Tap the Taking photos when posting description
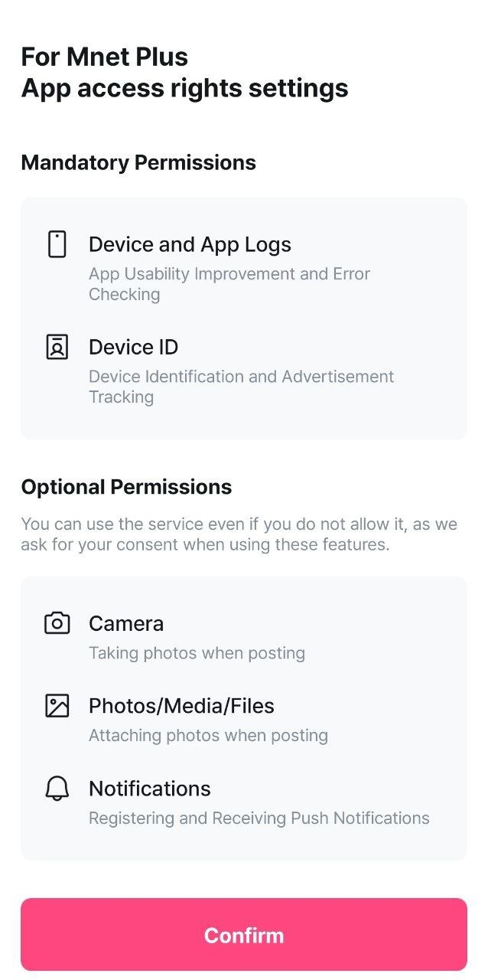Image resolution: width=488 pixels, height=980 pixels. [197, 653]
